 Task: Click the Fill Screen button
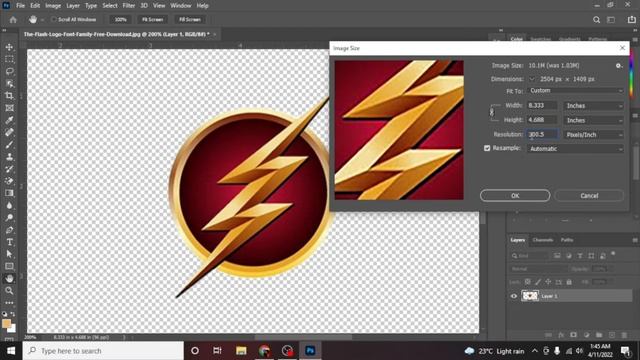(x=190, y=20)
